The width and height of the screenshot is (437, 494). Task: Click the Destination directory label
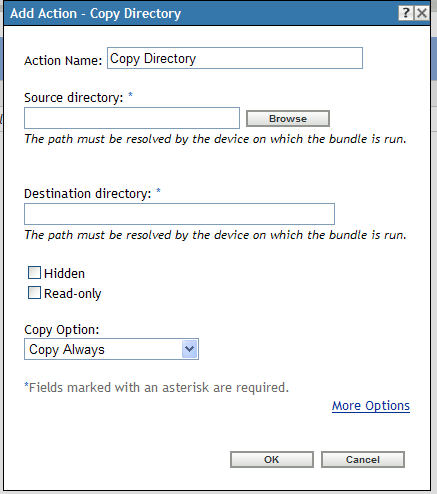pos(88,194)
